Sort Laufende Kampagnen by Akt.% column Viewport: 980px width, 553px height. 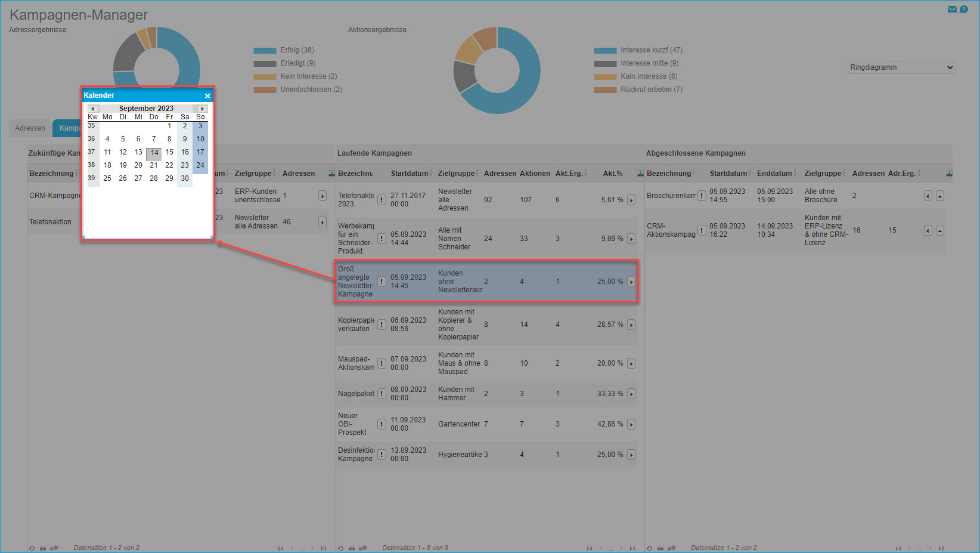pos(612,174)
